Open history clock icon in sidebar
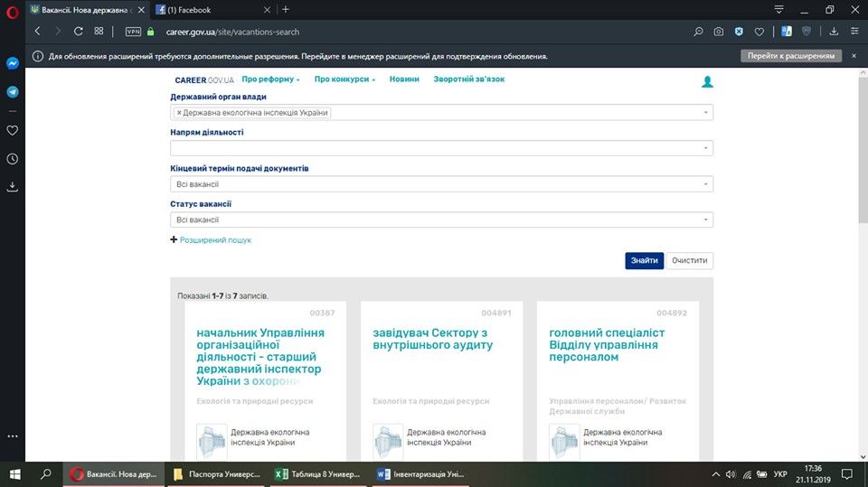The width and height of the screenshot is (868, 487). pos(13,159)
